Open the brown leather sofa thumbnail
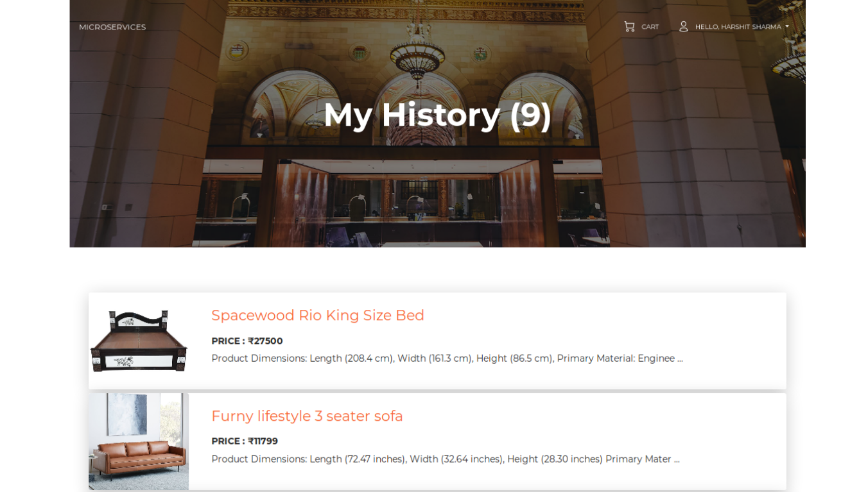The image size is (868, 492). 139,441
